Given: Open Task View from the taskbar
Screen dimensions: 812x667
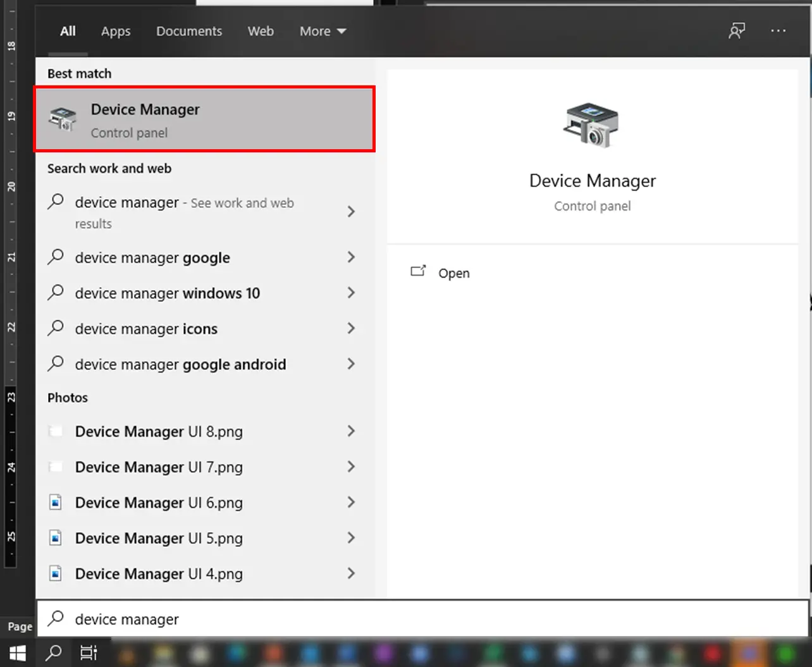Looking at the screenshot, I should [x=89, y=652].
